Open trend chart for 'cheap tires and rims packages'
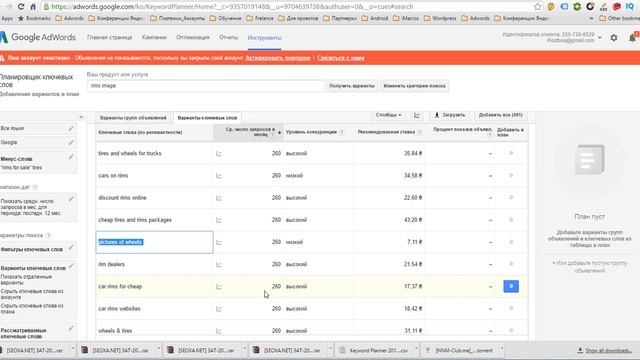The height and width of the screenshot is (360, 640). pyautogui.click(x=219, y=220)
